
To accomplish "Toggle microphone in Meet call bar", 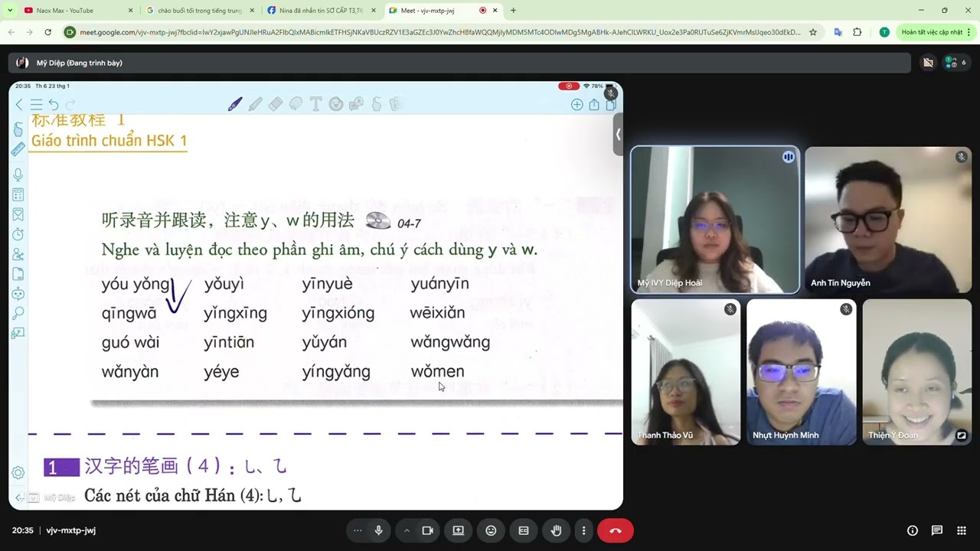I will click(378, 530).
